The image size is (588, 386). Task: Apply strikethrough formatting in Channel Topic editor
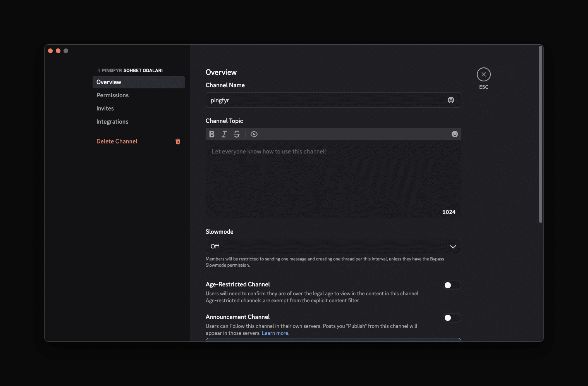pyautogui.click(x=237, y=134)
